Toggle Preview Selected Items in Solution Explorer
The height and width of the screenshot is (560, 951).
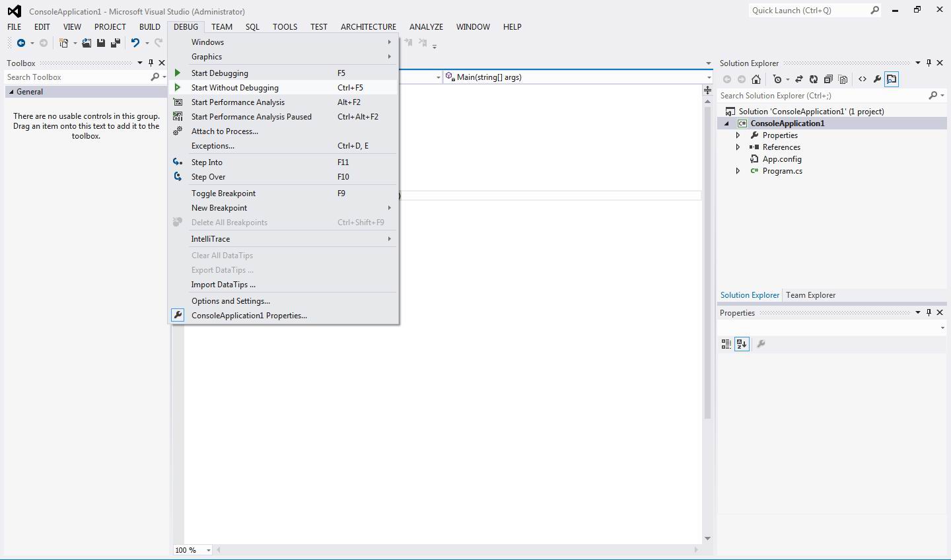[892, 79]
